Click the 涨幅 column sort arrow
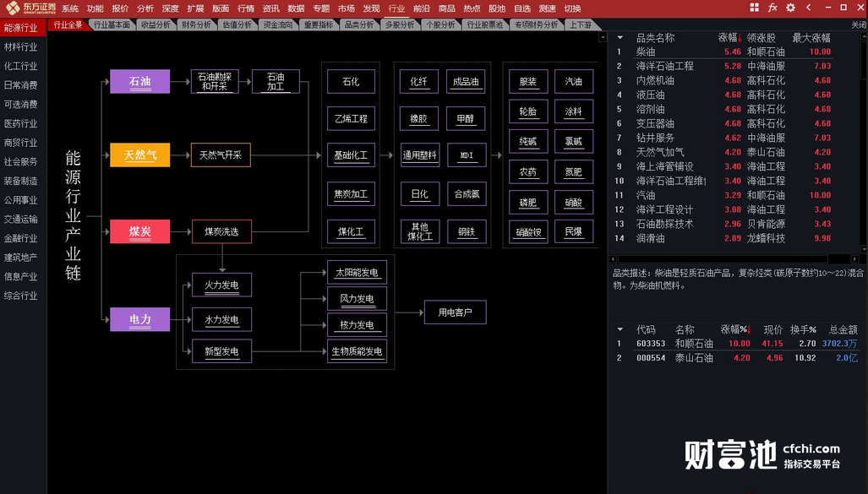 [x=740, y=38]
